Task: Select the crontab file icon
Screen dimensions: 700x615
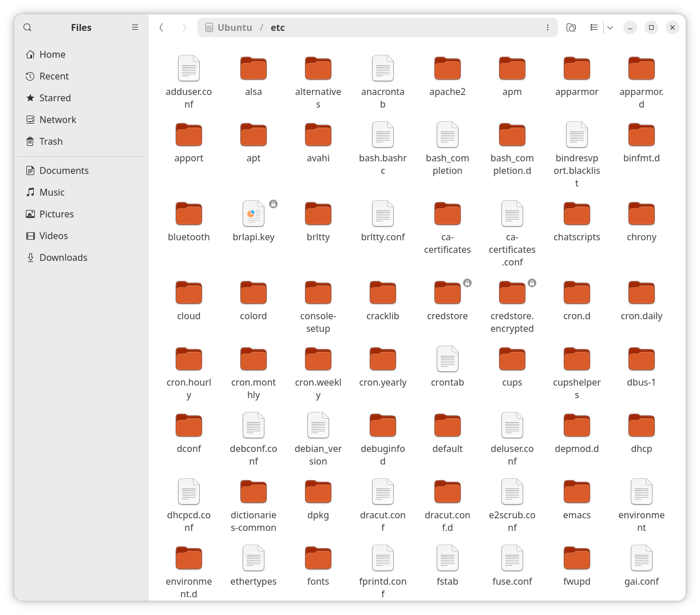Action: coord(448,360)
